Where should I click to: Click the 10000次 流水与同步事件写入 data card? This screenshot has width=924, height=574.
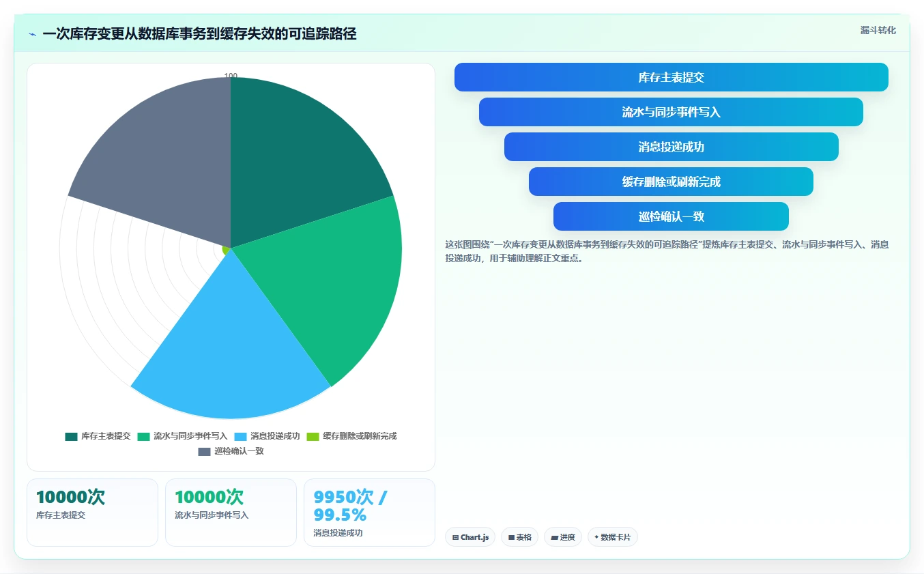[231, 513]
